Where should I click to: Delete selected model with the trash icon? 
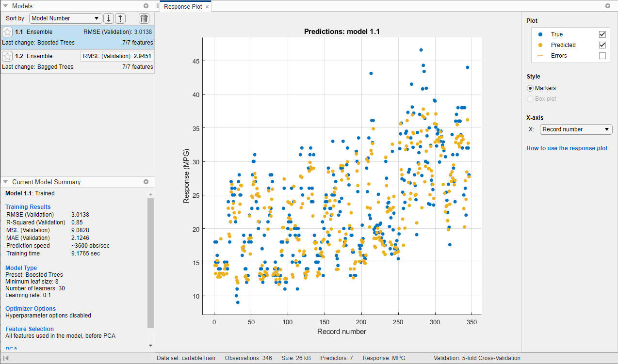[x=144, y=18]
